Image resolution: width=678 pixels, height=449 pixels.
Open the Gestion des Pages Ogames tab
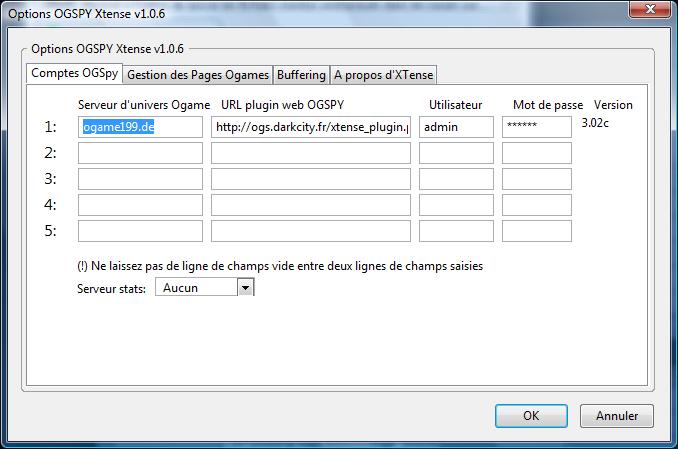point(198,74)
